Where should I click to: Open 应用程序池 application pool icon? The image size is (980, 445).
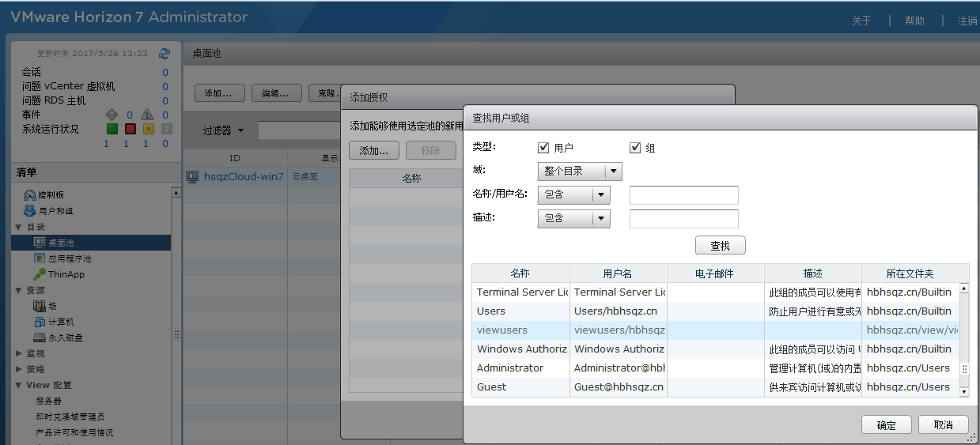coord(40,258)
